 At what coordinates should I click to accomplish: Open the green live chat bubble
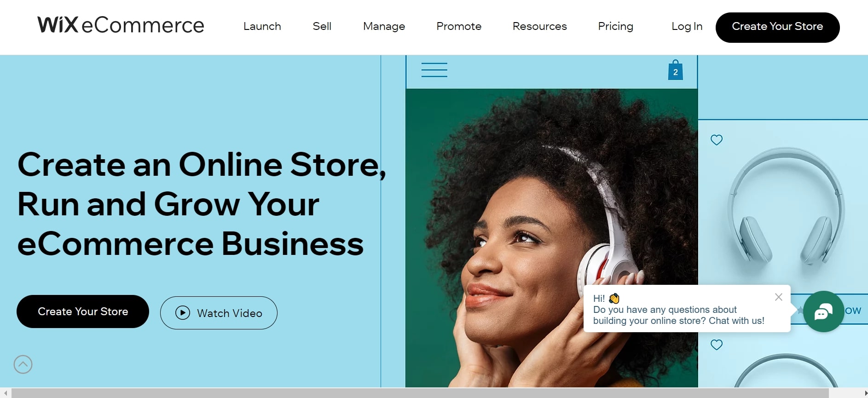[823, 311]
